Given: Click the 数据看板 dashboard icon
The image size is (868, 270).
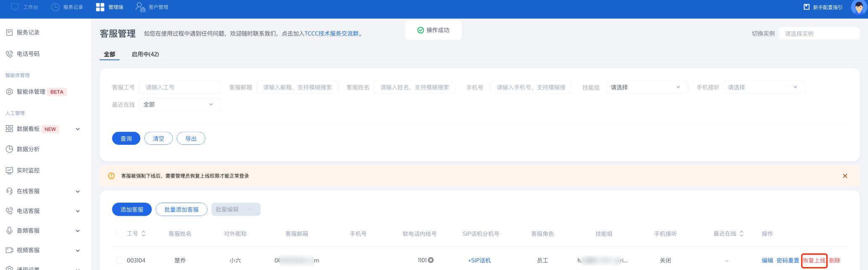Looking at the screenshot, I should tap(9, 129).
